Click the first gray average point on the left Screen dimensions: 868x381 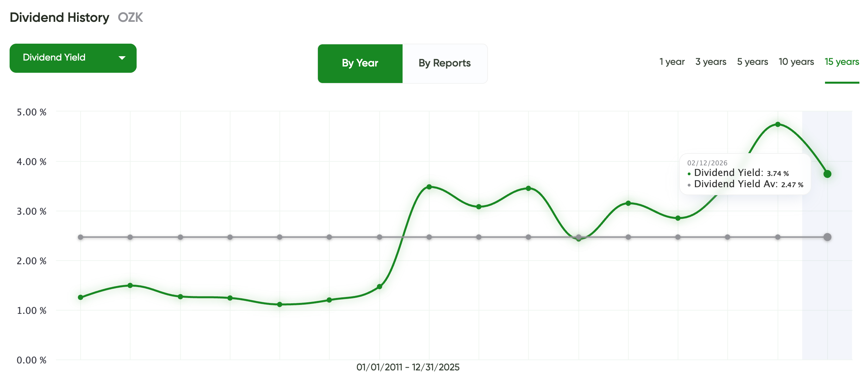[80, 237]
